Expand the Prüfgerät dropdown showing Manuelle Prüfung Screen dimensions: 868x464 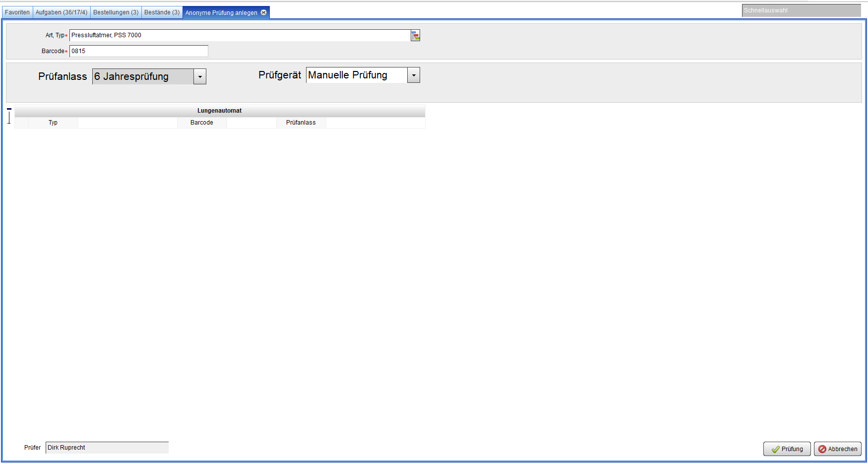(x=413, y=75)
